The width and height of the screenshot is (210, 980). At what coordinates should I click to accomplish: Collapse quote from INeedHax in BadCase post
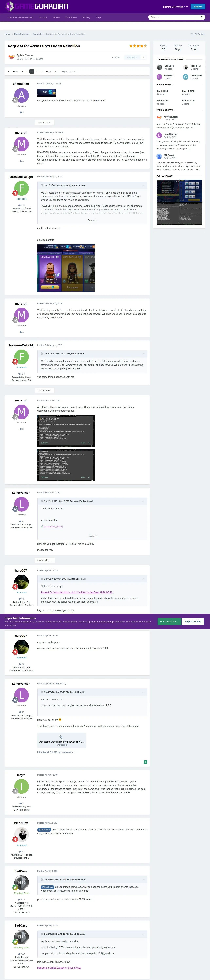pyautogui.click(x=42, y=880)
